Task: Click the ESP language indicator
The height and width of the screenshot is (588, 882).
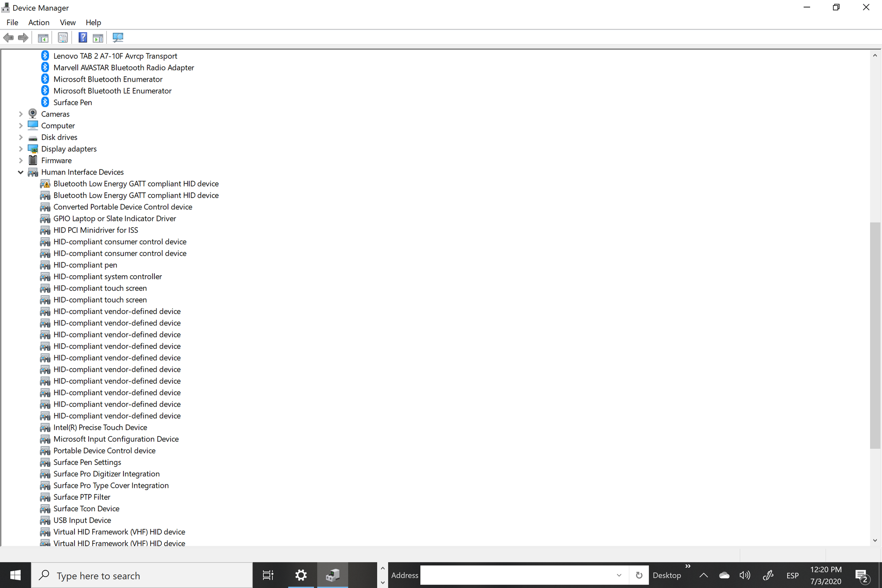Action: [x=792, y=576]
